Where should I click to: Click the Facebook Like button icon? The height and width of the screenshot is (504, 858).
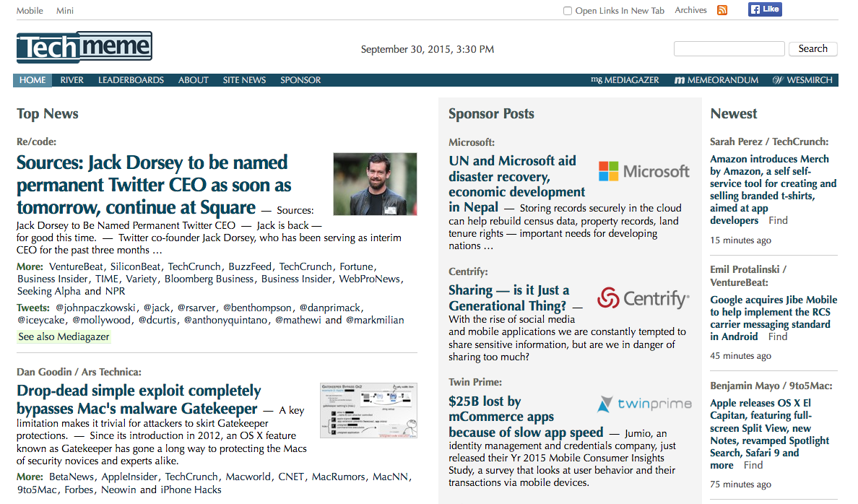[764, 9]
